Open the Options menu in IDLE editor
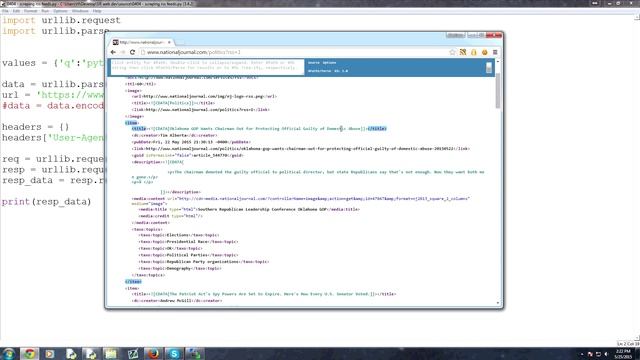The height and width of the screenshot is (360, 640). point(60,11)
